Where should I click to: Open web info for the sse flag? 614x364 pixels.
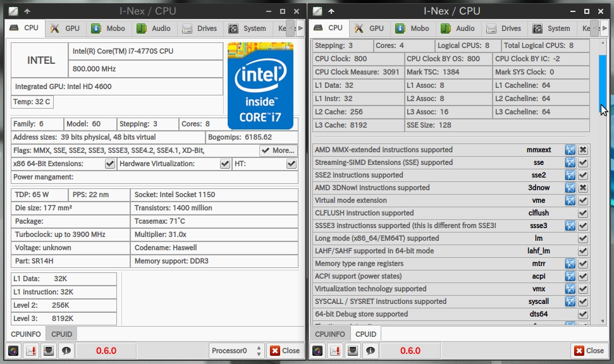pyautogui.click(x=570, y=162)
